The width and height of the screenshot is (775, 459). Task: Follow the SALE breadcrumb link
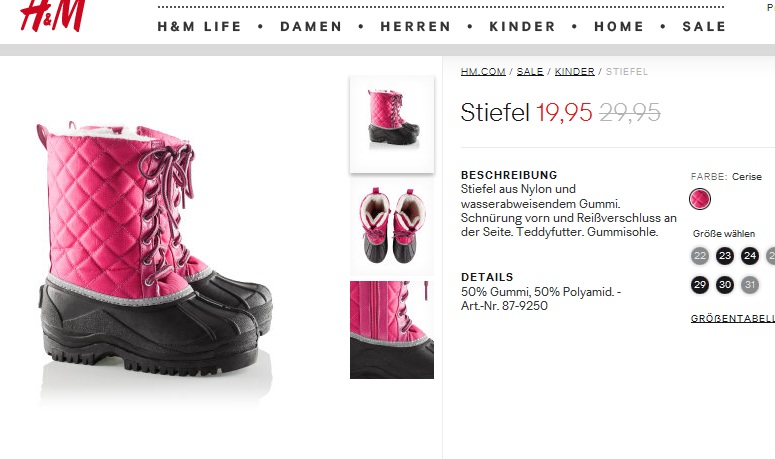530,72
